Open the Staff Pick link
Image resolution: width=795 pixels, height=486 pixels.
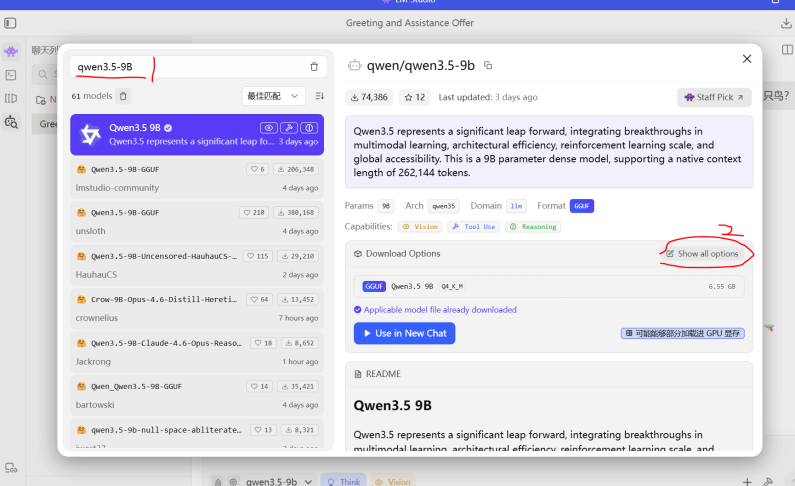(714, 97)
